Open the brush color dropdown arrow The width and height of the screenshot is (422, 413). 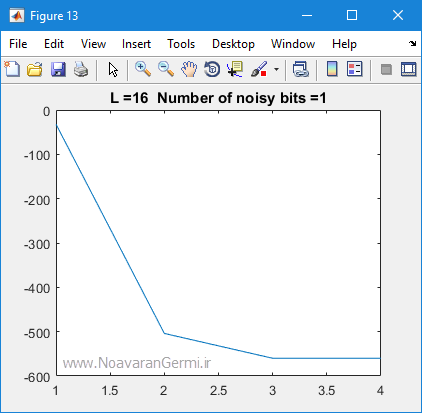[276, 69]
